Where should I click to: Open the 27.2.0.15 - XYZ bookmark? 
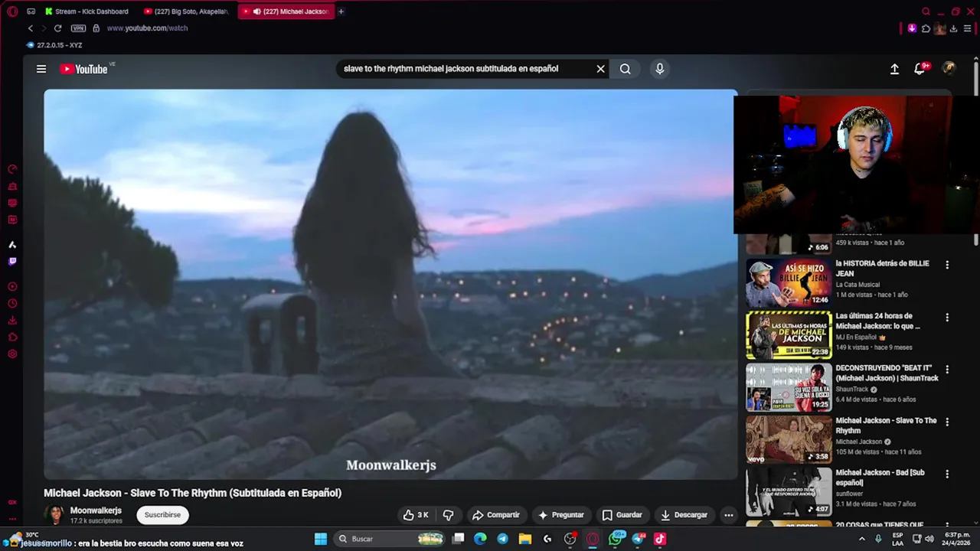click(54, 45)
